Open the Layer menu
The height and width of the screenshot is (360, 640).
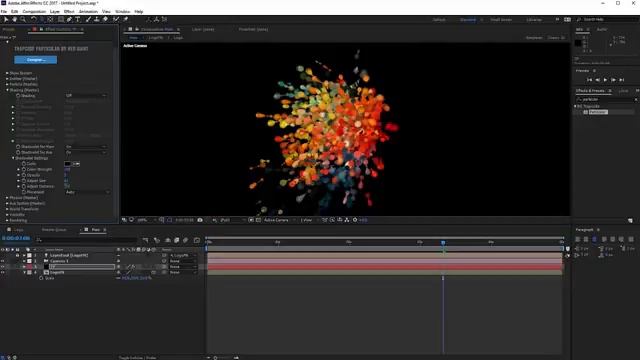click(x=55, y=11)
